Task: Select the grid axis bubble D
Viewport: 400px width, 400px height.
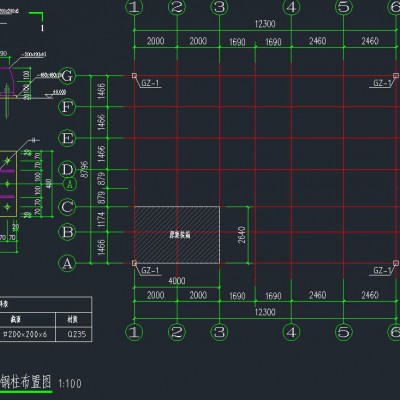Action: [67, 170]
